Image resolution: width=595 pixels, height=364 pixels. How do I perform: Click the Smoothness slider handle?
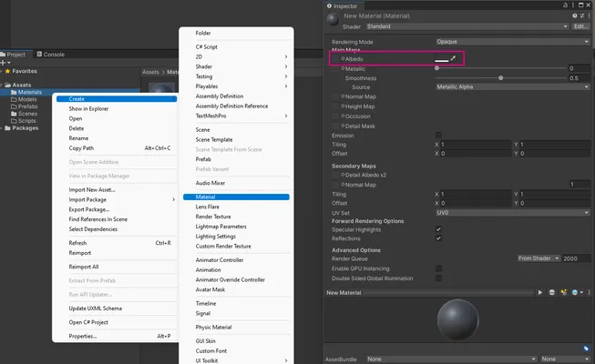[501, 77]
